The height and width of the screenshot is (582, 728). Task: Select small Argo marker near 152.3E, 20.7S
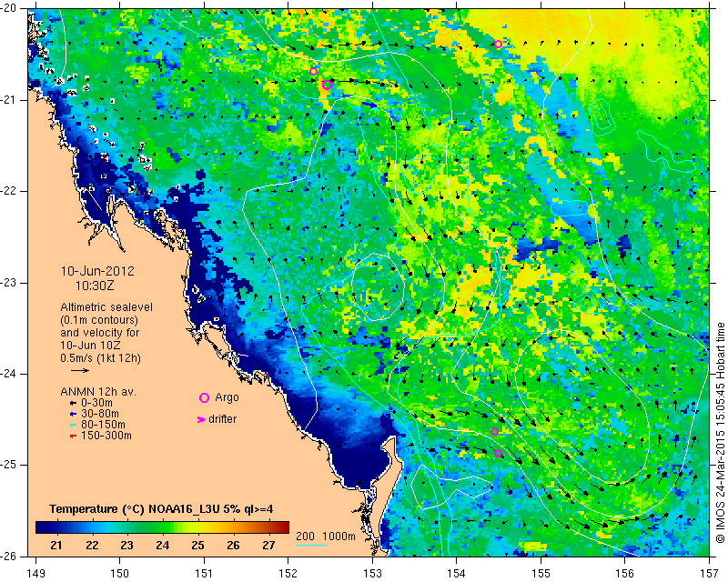tap(313, 72)
